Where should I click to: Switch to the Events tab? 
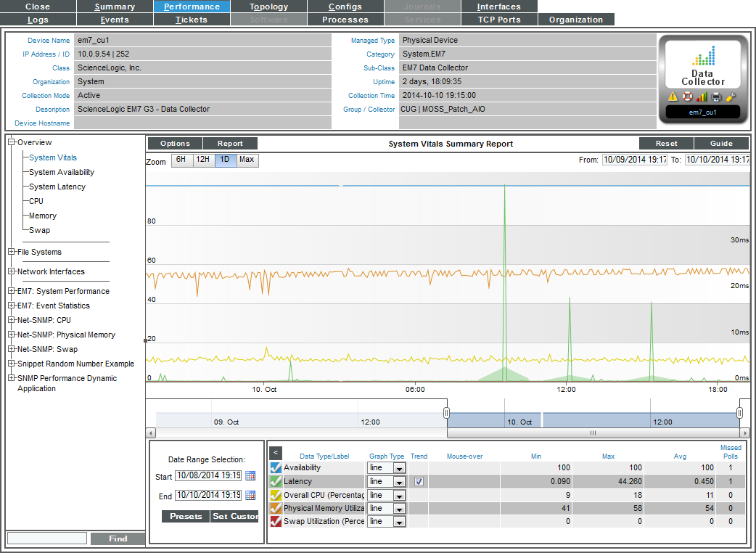(115, 20)
